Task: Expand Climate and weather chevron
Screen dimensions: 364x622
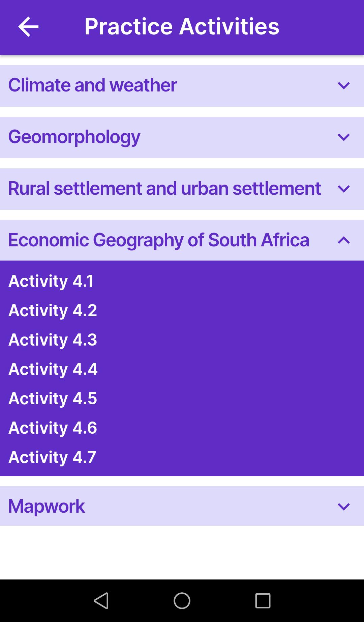Action: 343,86
